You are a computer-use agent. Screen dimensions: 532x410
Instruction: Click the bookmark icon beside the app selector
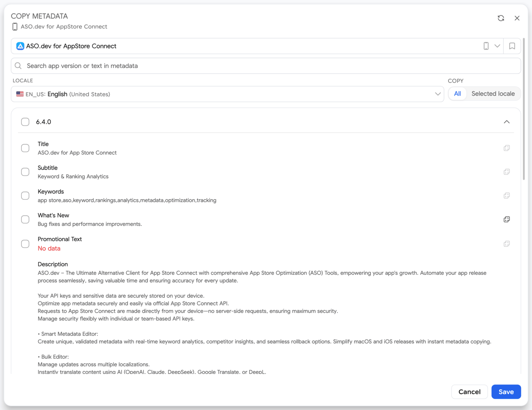point(512,46)
